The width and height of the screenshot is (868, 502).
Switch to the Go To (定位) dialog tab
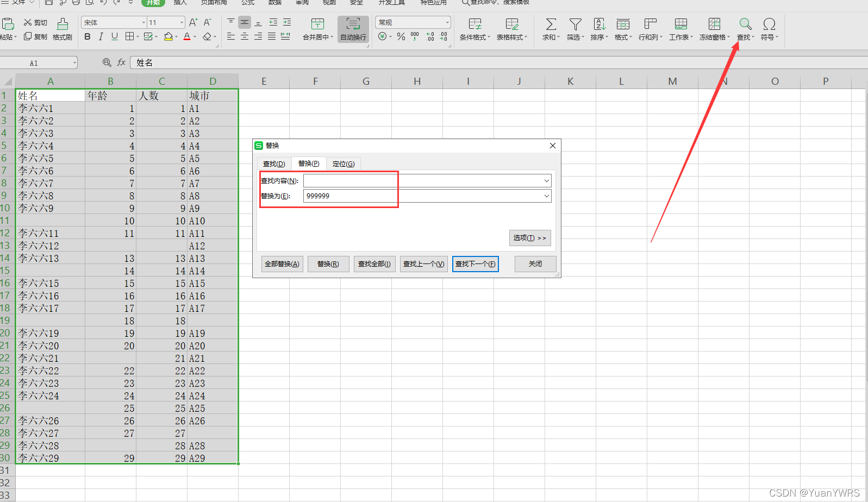click(x=344, y=164)
